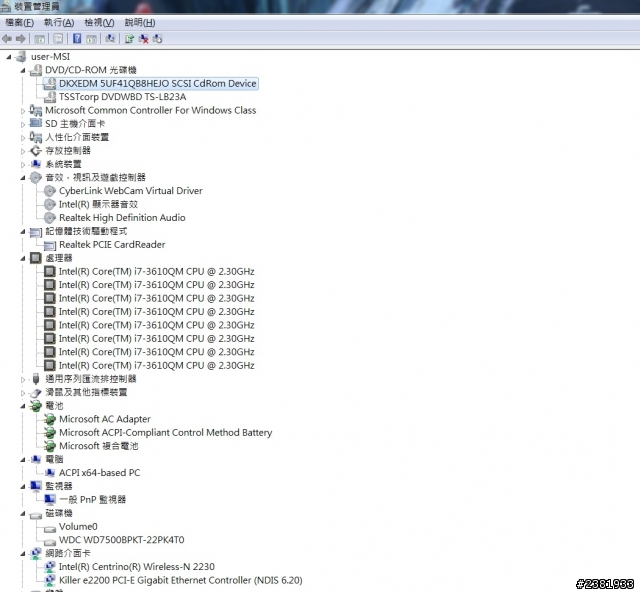Viewport: 640px width, 592px height.
Task: Click the Disable device toolbar icon
Action: tap(157, 39)
